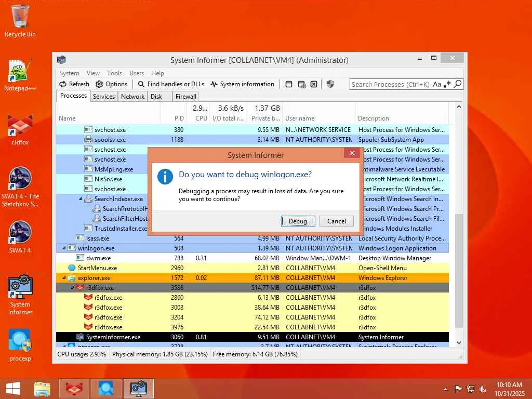Image resolution: width=532 pixels, height=399 pixels.
Task: Switch to Process Explorer in the taskbar
Action: pos(106,389)
